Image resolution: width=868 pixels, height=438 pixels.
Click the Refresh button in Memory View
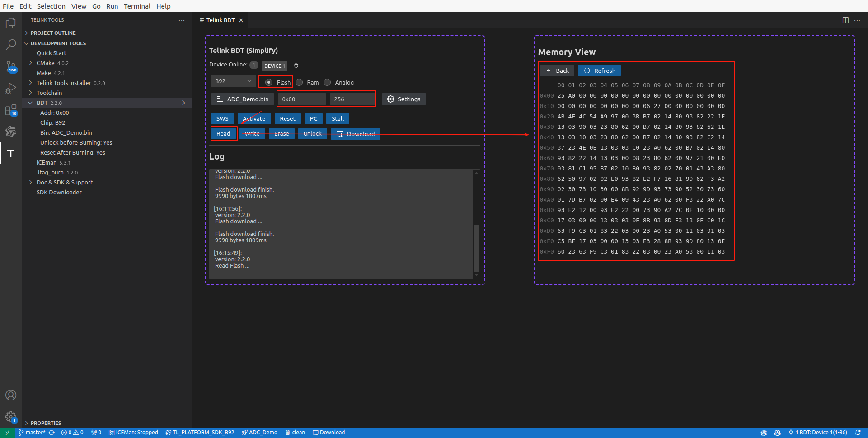[599, 71]
